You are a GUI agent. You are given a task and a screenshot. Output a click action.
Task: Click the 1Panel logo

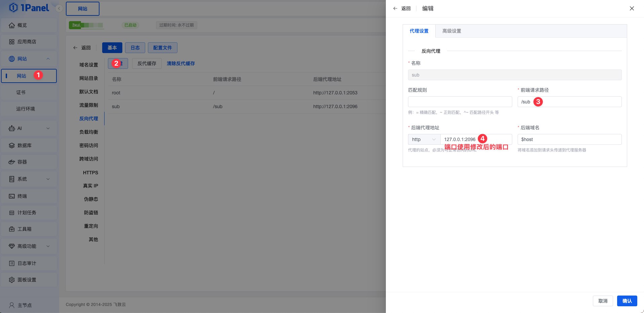click(29, 7)
